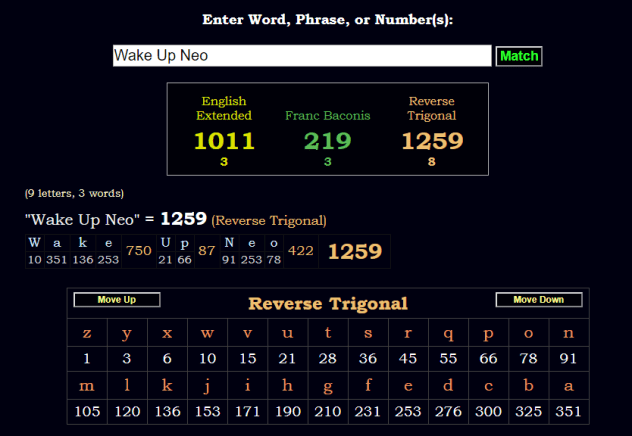Select the Franc Baconis cipher name
The image size is (632, 436).
(327, 115)
